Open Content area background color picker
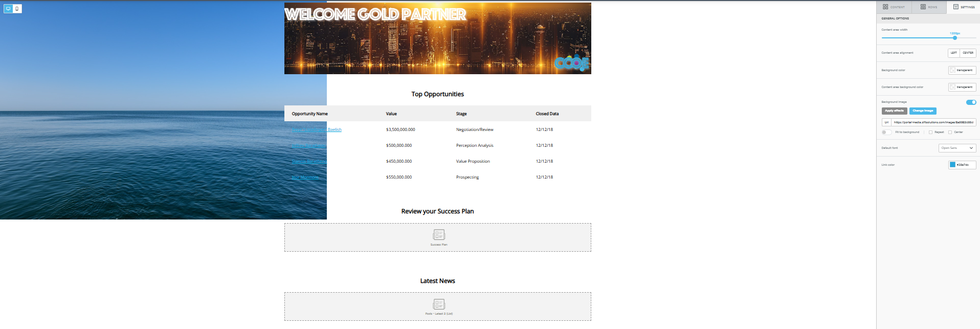The height and width of the screenshot is (329, 980). pyautogui.click(x=962, y=87)
